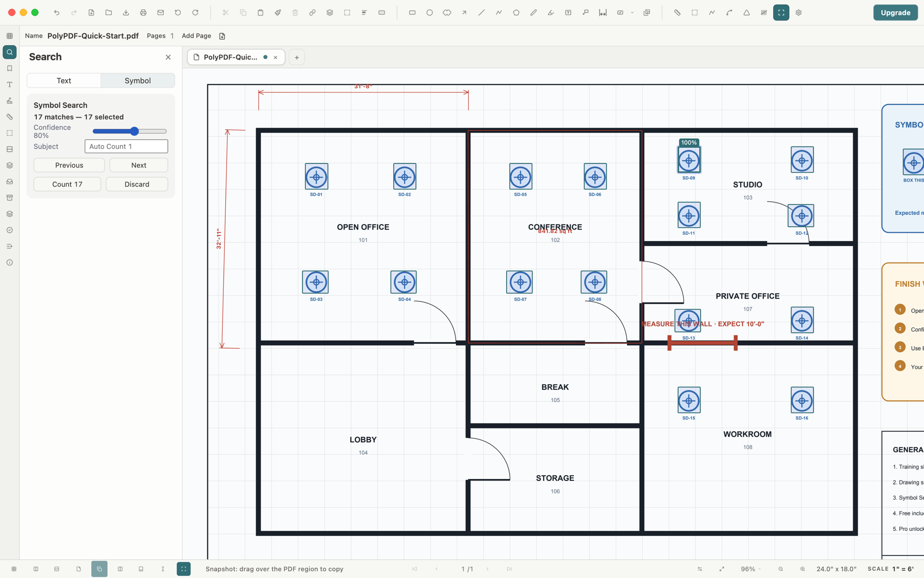Open a file with the folder icon

[108, 13]
